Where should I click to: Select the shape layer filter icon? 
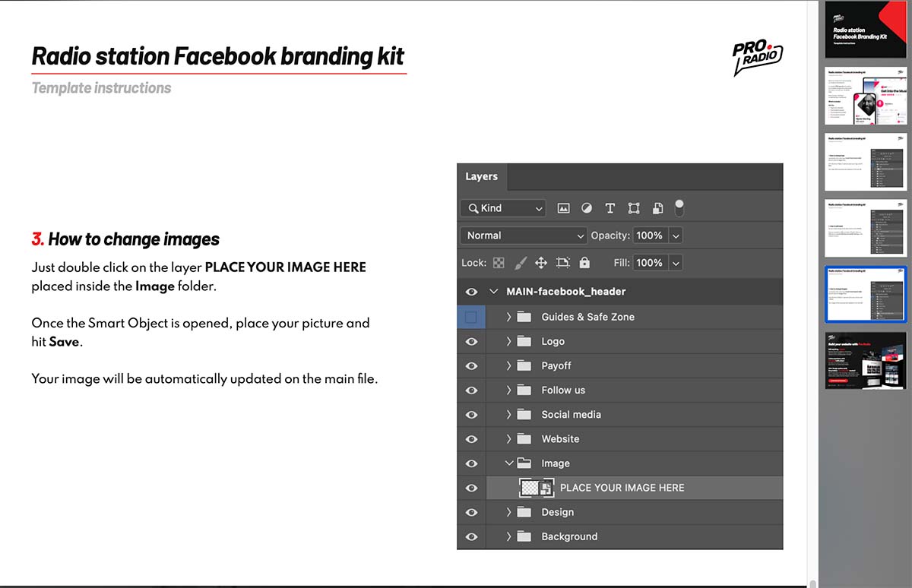(x=634, y=208)
